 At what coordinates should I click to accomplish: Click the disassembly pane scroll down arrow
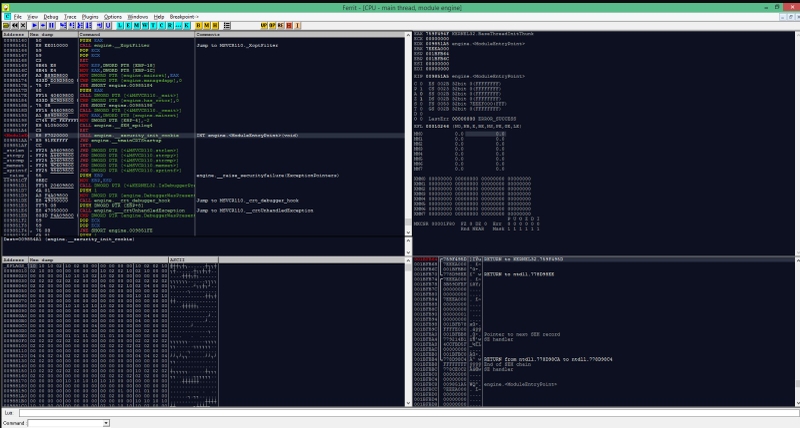click(408, 233)
